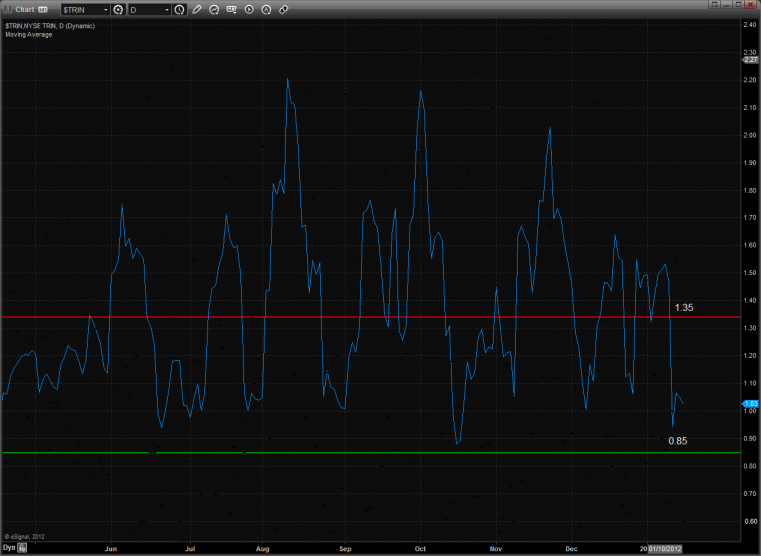Screen dimensions: 761x556
Task: Click the 0.60 price axis label
Action: [750, 522]
